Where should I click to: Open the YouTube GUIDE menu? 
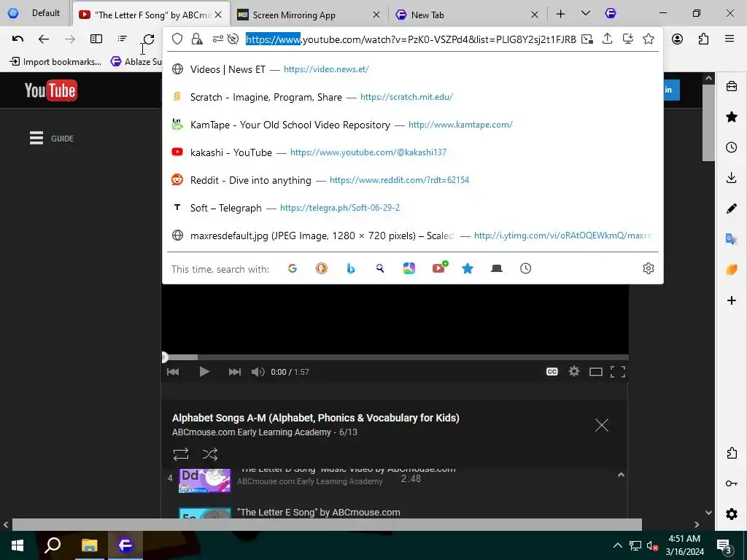[52, 138]
